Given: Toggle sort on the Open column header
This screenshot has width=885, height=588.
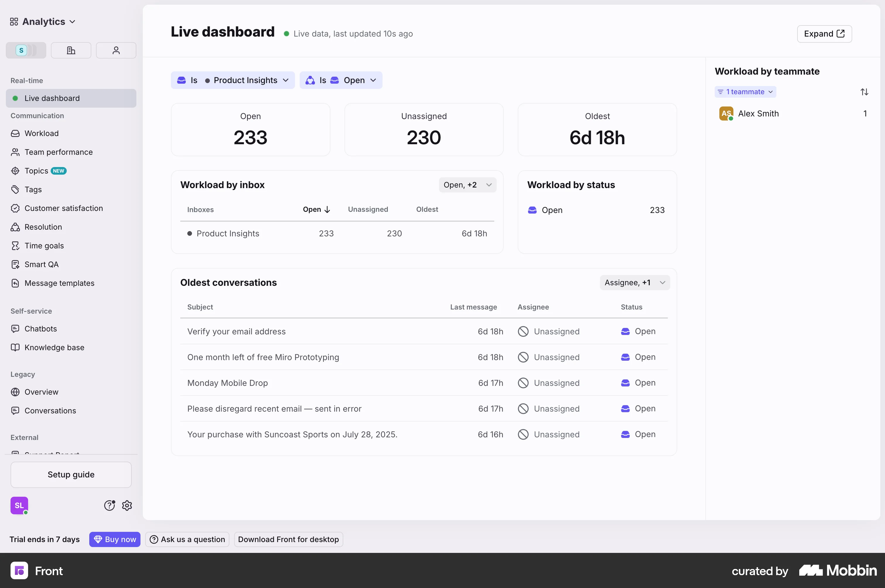Looking at the screenshot, I should [x=316, y=209].
